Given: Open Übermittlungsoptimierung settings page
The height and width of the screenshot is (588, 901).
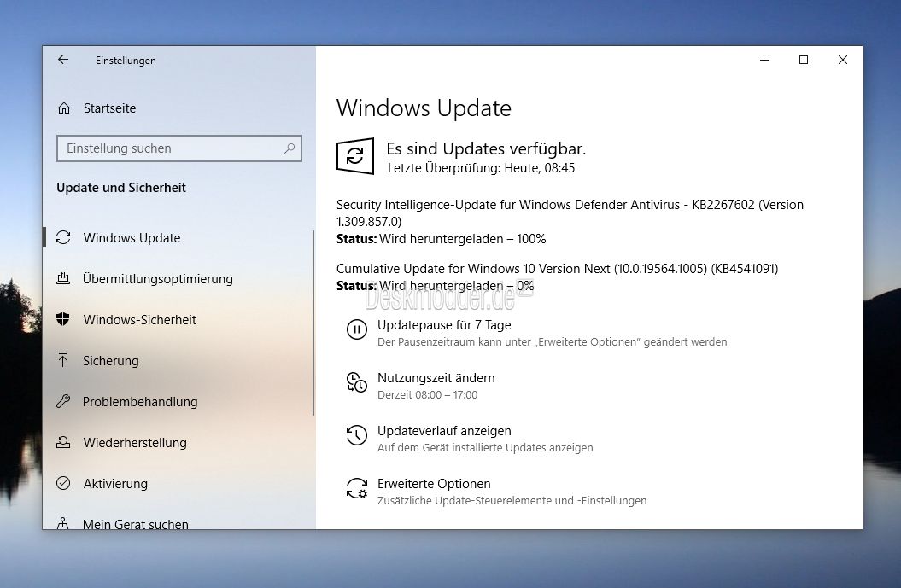Looking at the screenshot, I should (x=157, y=278).
